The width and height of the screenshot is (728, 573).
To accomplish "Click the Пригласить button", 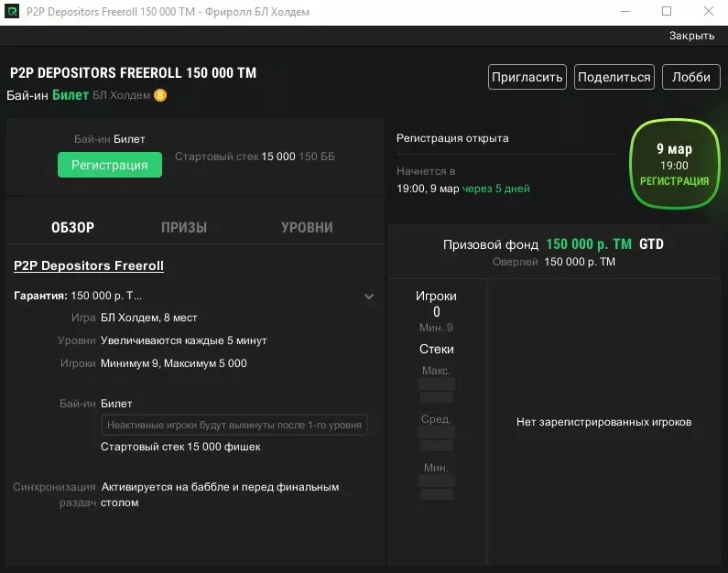I will pyautogui.click(x=527, y=77).
